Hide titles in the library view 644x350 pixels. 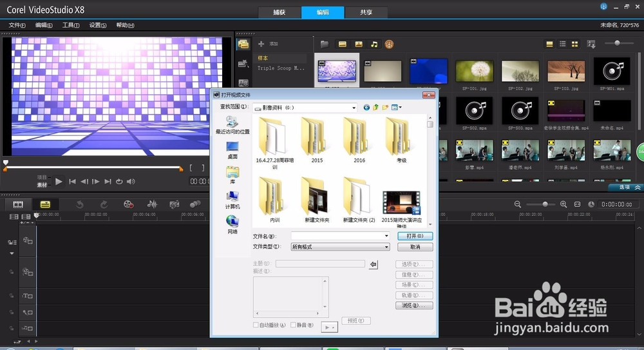549,44
